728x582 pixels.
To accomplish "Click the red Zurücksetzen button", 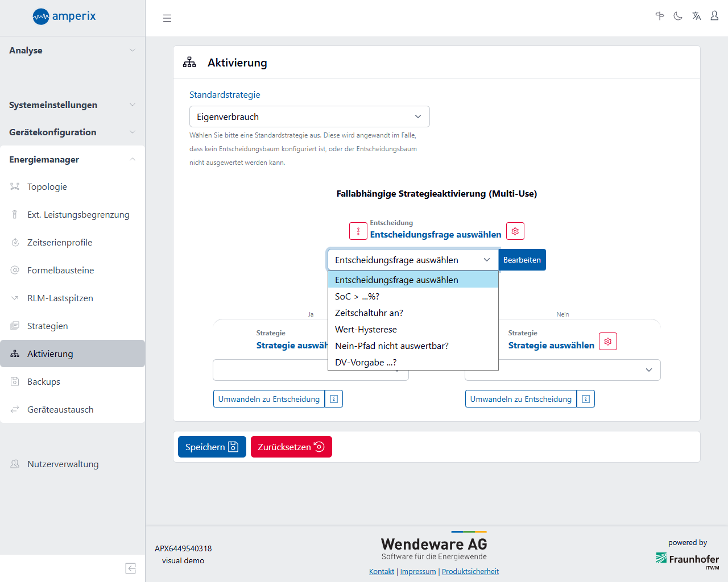I will [291, 447].
